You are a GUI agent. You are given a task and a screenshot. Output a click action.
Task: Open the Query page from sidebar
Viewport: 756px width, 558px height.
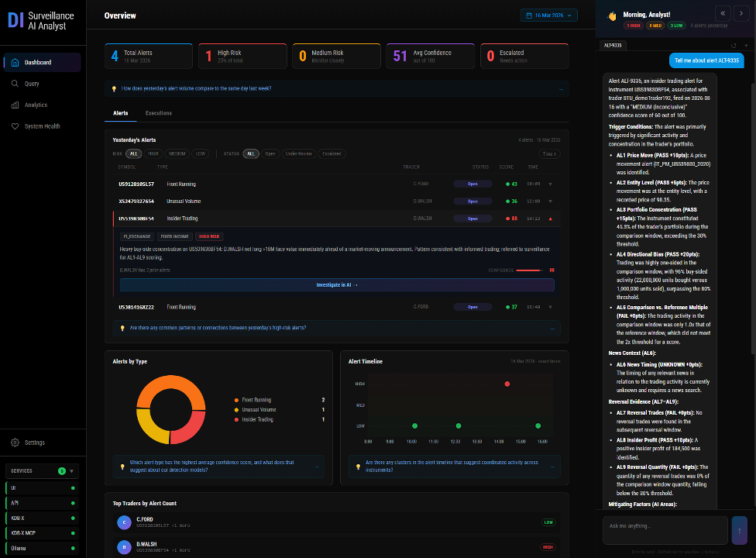pyautogui.click(x=31, y=84)
